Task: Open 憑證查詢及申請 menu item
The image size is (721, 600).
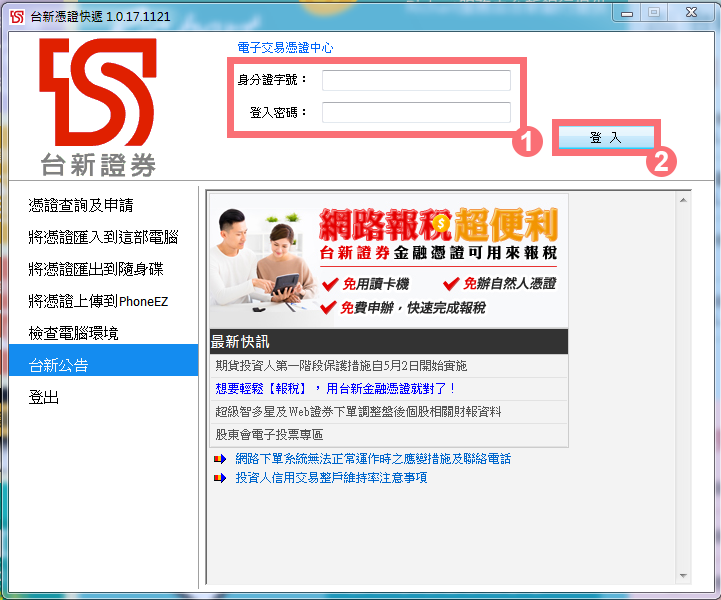Action: [81, 205]
